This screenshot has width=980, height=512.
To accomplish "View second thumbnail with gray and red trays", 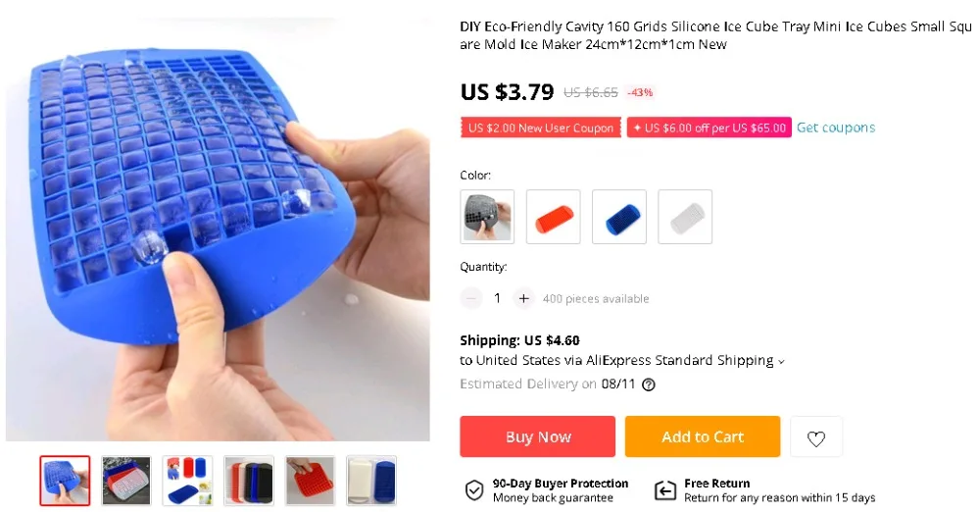I will (126, 481).
